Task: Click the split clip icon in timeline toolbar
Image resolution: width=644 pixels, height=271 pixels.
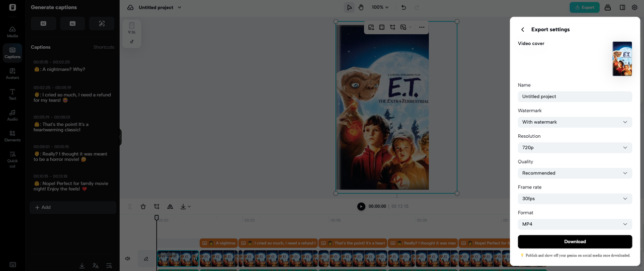Action: (130, 207)
